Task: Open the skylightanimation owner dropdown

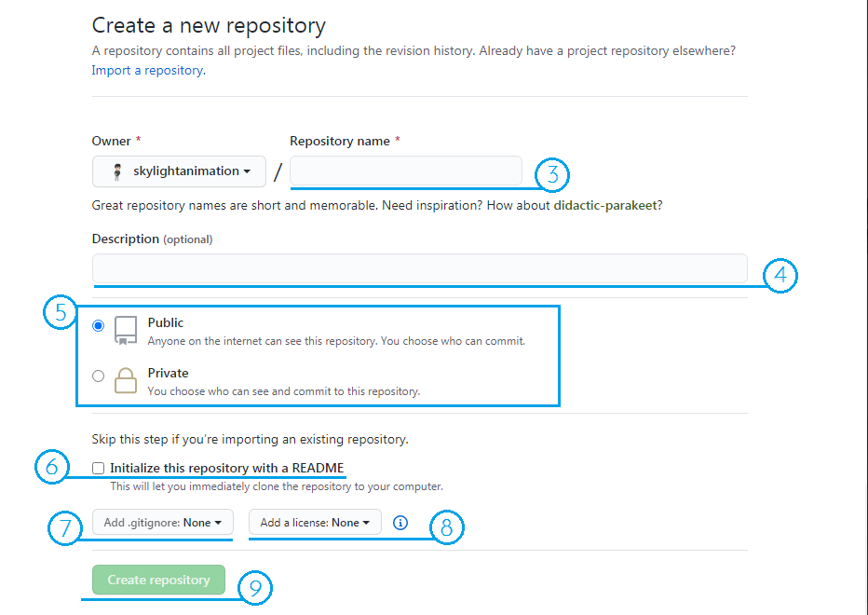Action: 179,171
